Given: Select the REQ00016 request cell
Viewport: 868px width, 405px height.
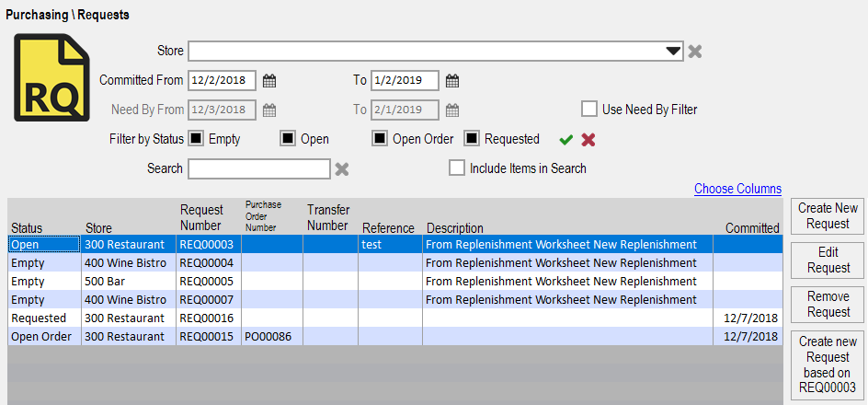Looking at the screenshot, I should point(209,318).
